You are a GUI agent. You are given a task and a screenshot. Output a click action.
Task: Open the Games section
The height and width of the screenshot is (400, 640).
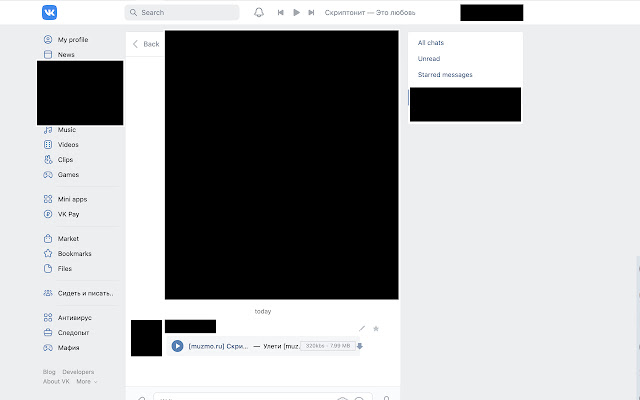click(x=61, y=175)
